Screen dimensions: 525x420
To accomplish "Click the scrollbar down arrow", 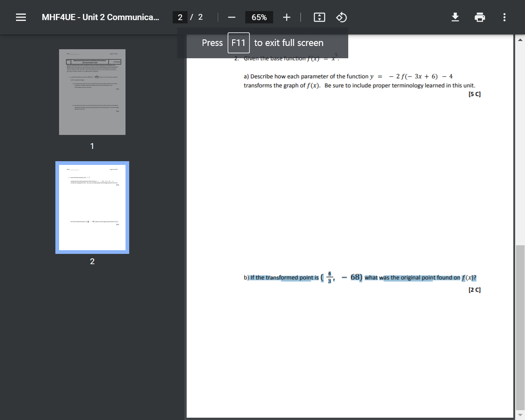I will [520, 414].
